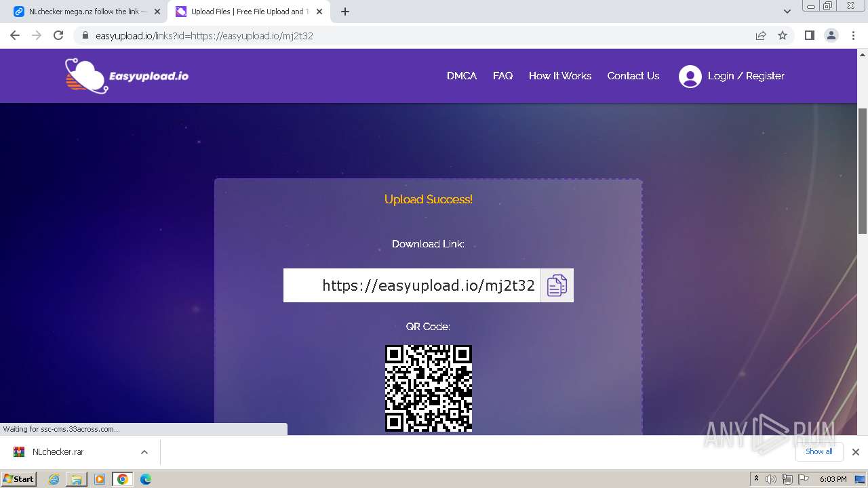
Task: Click the Action Center flag icon
Action: [802, 479]
